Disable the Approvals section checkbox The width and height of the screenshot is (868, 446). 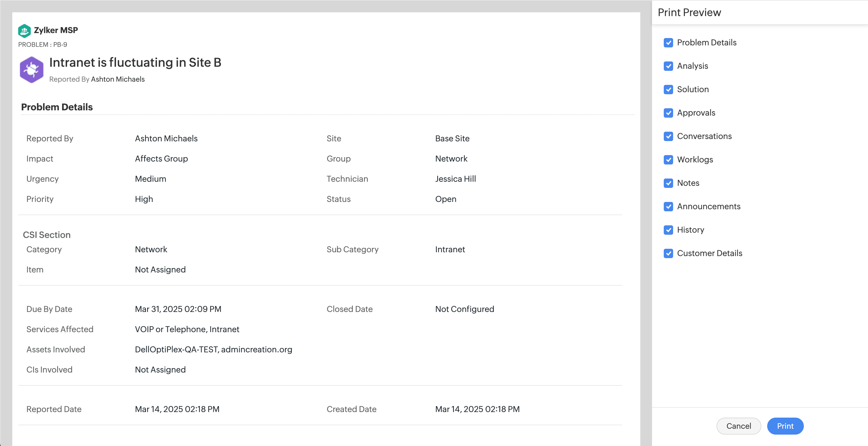click(668, 113)
